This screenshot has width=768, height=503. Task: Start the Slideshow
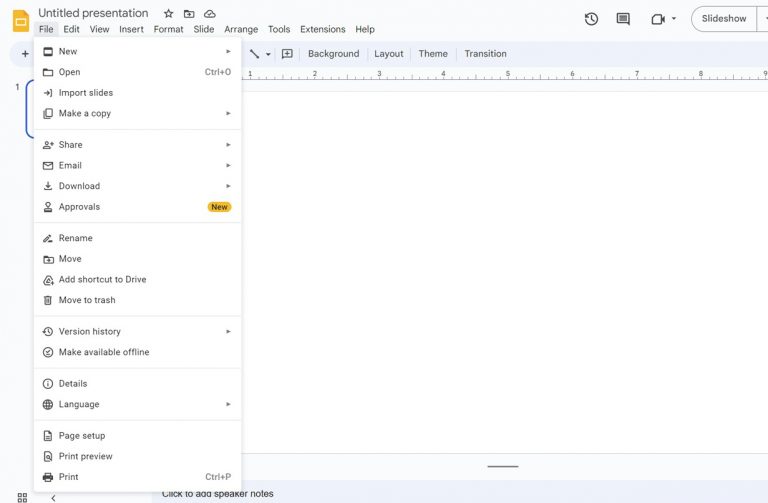724,19
